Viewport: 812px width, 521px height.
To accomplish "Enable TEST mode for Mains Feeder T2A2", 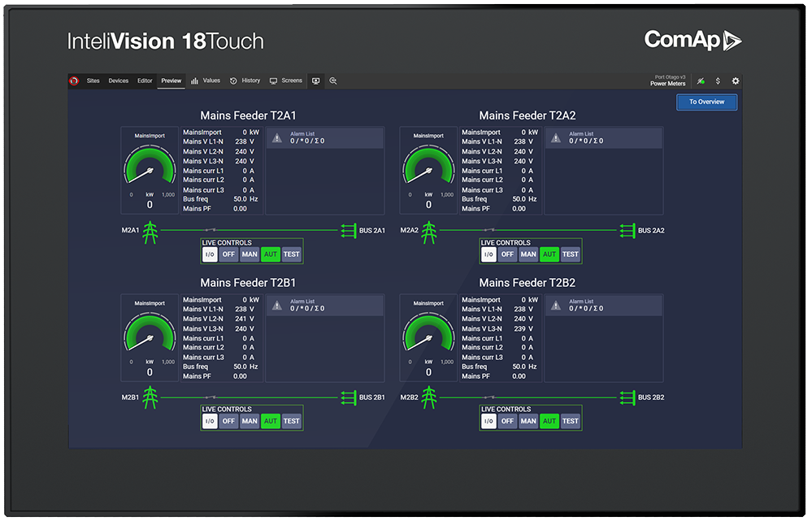I will tap(570, 254).
